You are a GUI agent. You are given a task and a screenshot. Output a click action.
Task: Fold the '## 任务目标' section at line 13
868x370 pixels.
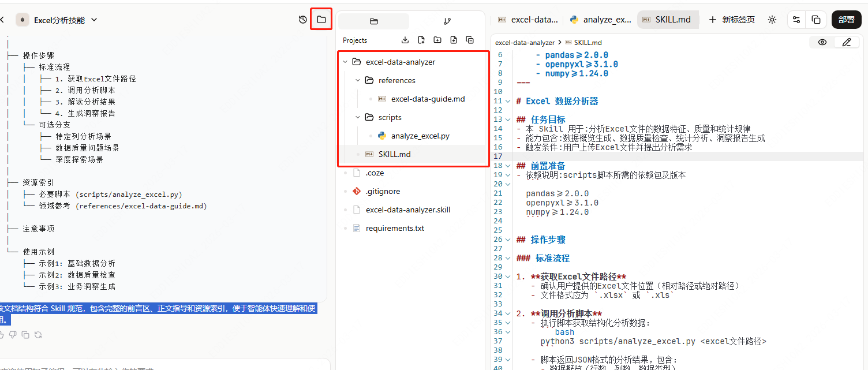(x=508, y=119)
